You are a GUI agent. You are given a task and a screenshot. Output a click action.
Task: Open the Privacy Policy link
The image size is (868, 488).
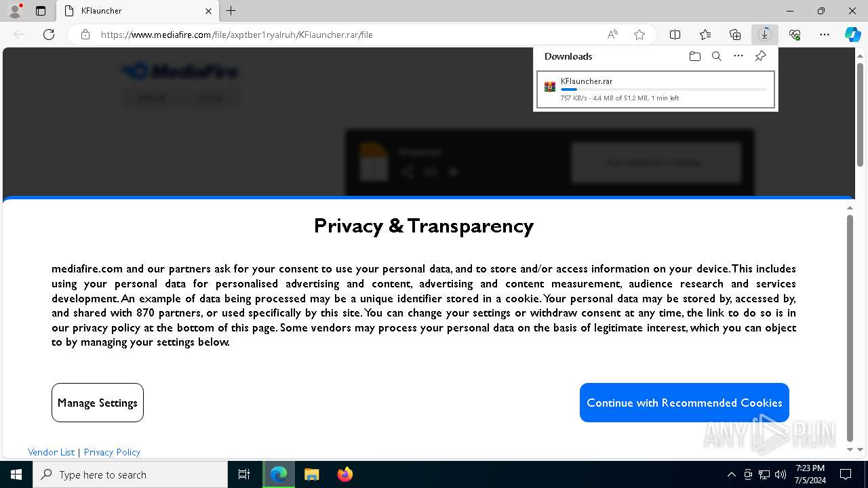[112, 452]
